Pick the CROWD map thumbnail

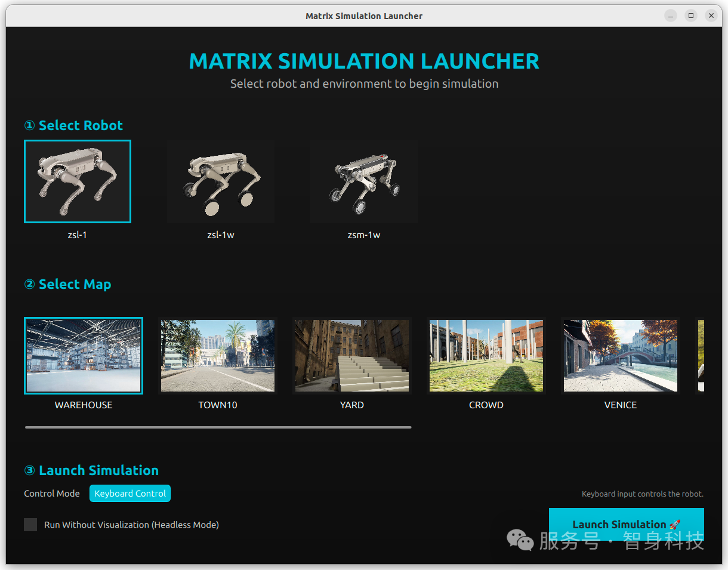486,356
